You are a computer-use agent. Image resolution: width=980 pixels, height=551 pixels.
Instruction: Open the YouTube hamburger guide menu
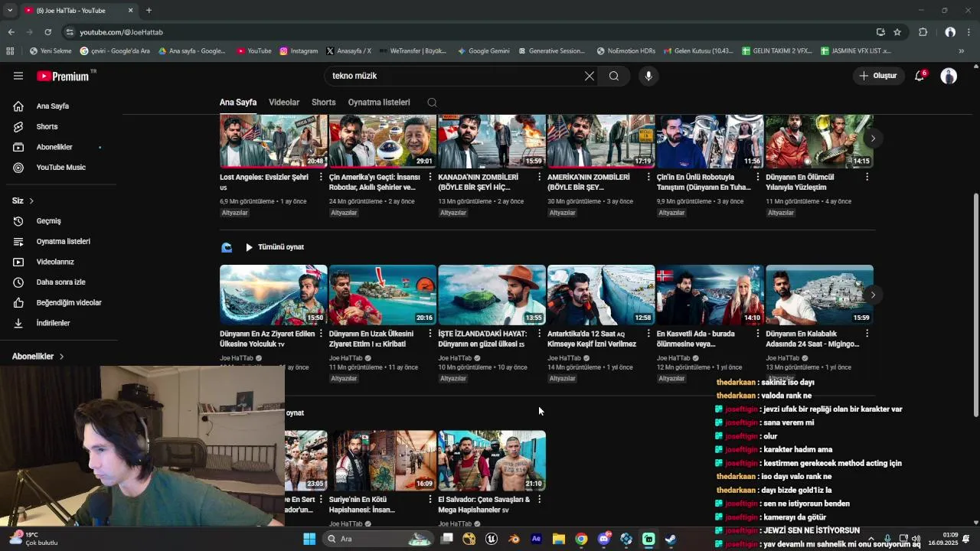[x=18, y=76]
